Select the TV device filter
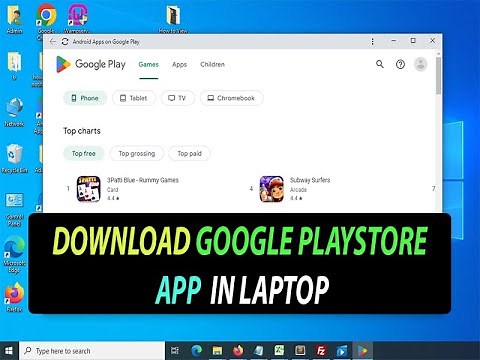The image size is (480, 360). [177, 98]
